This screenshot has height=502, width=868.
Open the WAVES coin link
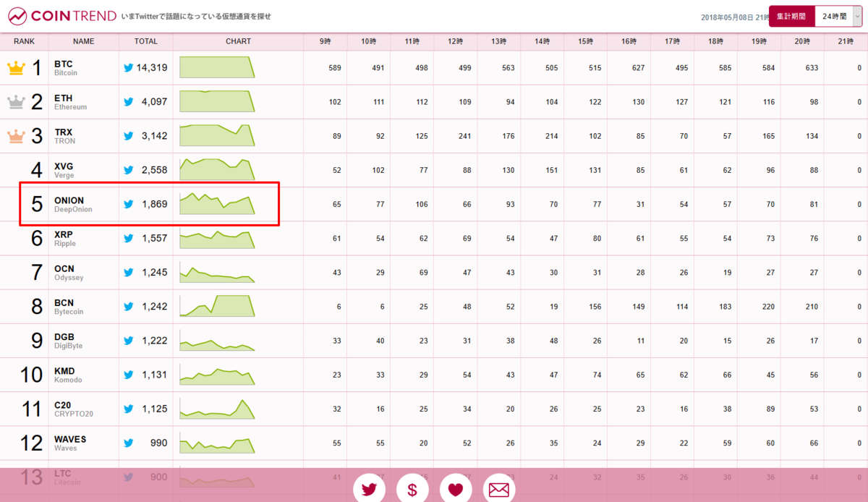pos(70,443)
